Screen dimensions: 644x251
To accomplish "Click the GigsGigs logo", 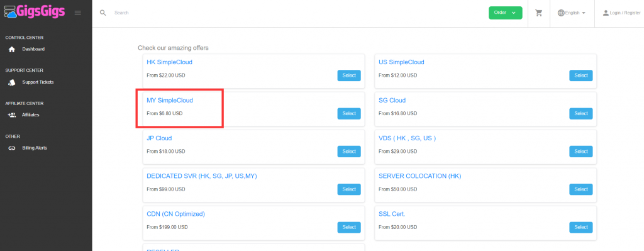I will 34,11.
